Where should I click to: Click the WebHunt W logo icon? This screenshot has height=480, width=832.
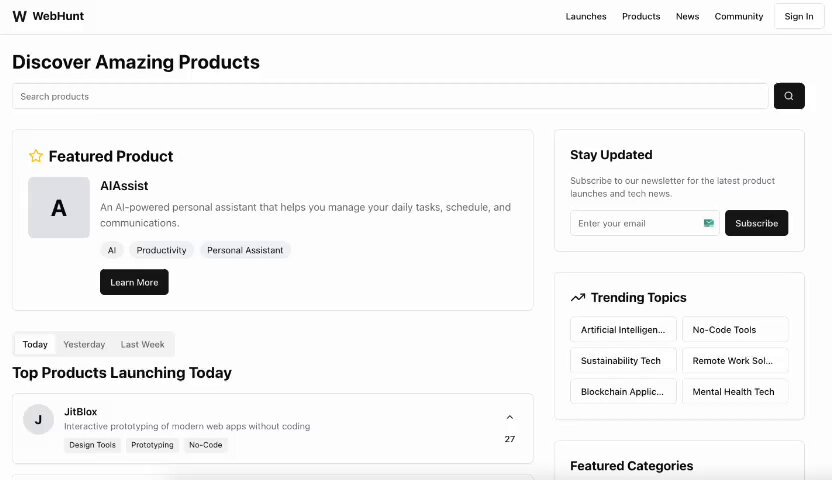pos(20,16)
